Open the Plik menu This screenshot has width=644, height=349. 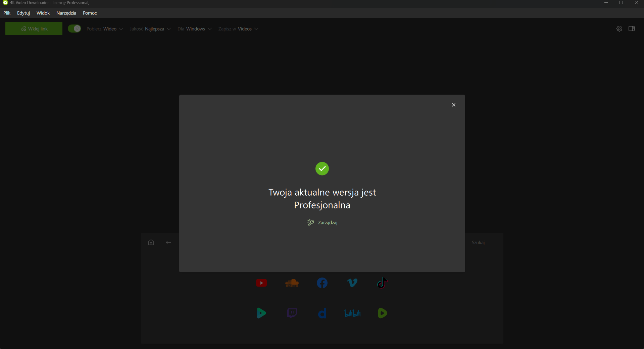click(7, 13)
